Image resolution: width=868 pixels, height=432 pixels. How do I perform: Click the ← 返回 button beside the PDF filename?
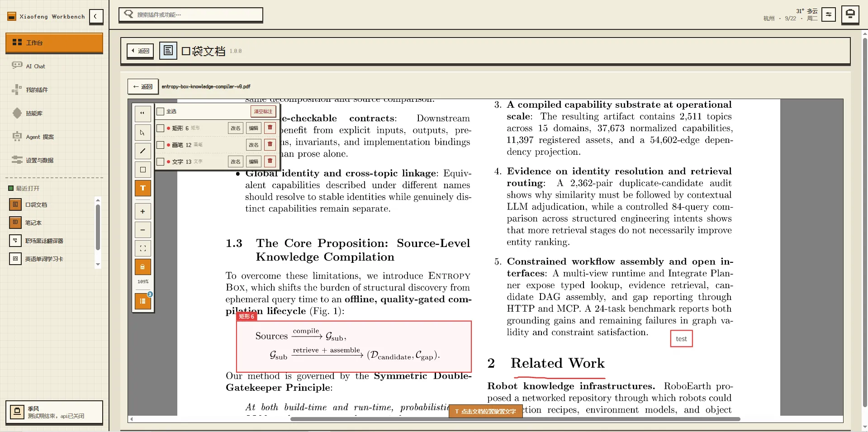(143, 86)
